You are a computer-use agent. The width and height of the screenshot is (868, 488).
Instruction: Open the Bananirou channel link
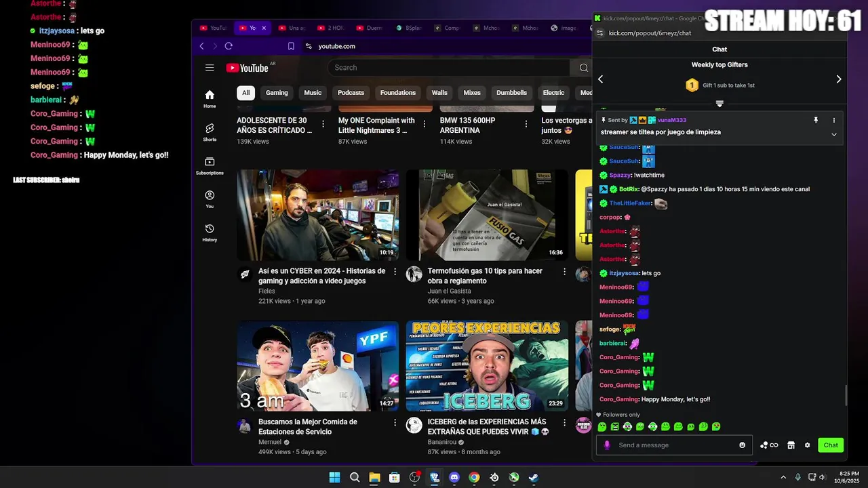[x=442, y=442]
